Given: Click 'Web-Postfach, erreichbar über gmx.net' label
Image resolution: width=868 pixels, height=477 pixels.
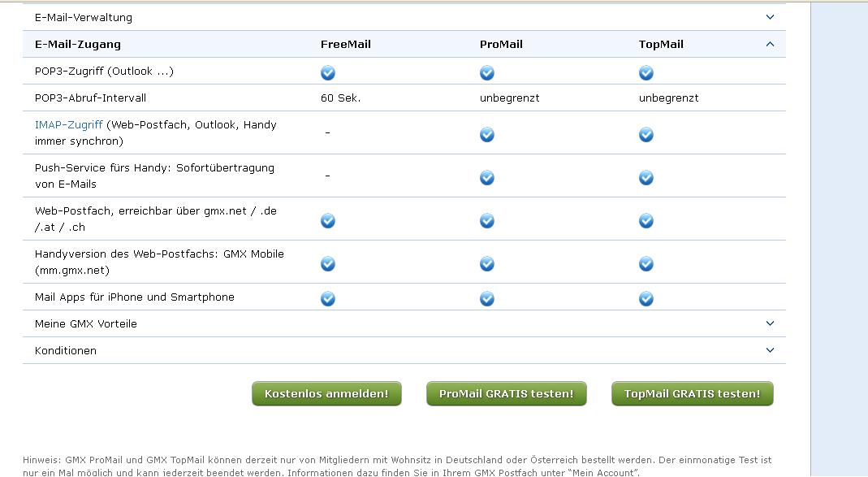Looking at the screenshot, I should [156, 219].
